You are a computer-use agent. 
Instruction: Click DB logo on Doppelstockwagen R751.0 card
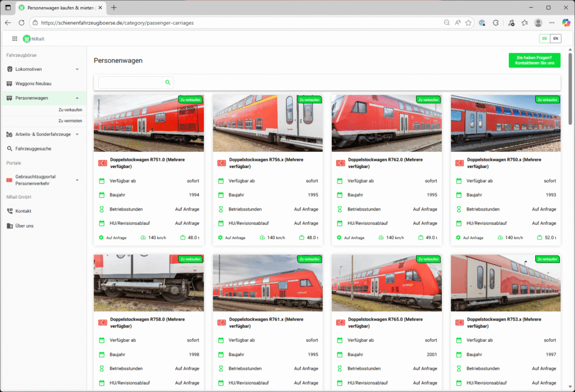pos(103,163)
